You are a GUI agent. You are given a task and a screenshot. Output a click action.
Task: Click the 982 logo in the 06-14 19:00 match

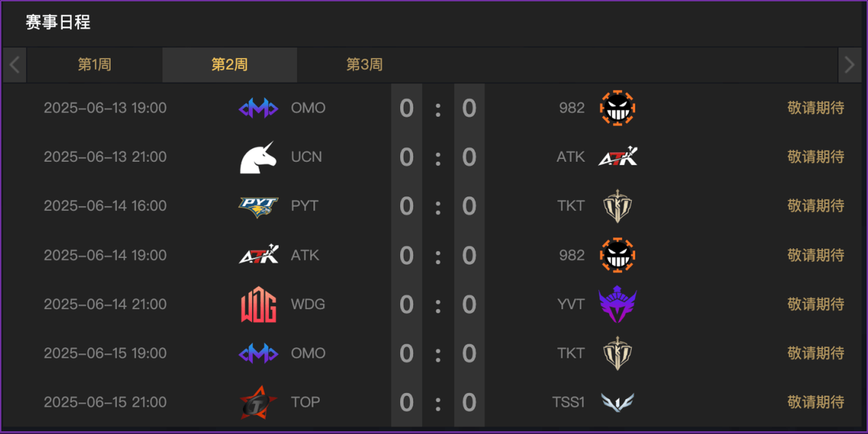617,255
